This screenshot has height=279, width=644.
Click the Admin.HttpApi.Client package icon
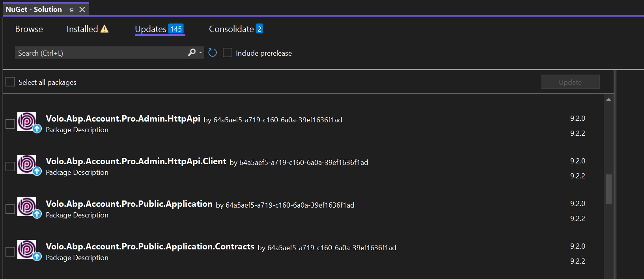27,164
